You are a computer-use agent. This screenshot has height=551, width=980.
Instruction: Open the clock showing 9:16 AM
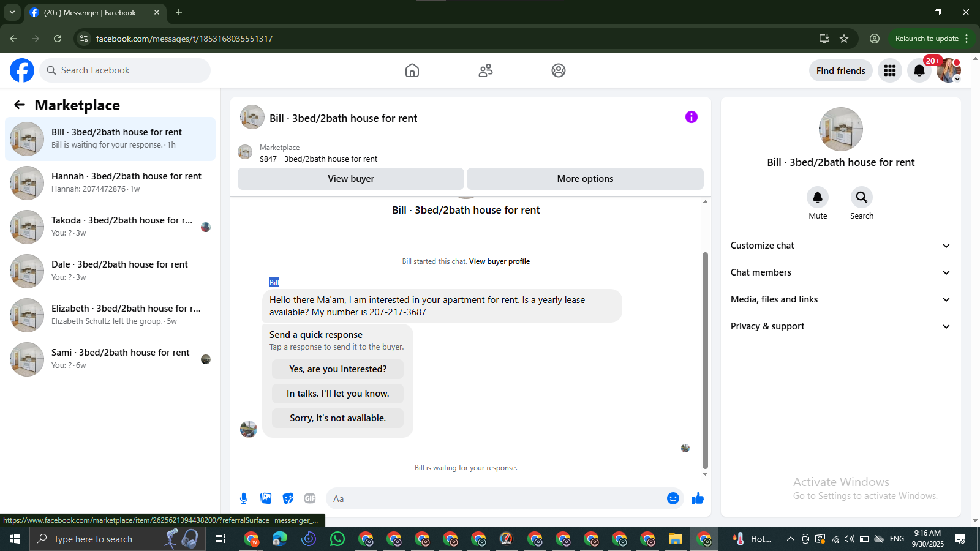[x=927, y=539]
